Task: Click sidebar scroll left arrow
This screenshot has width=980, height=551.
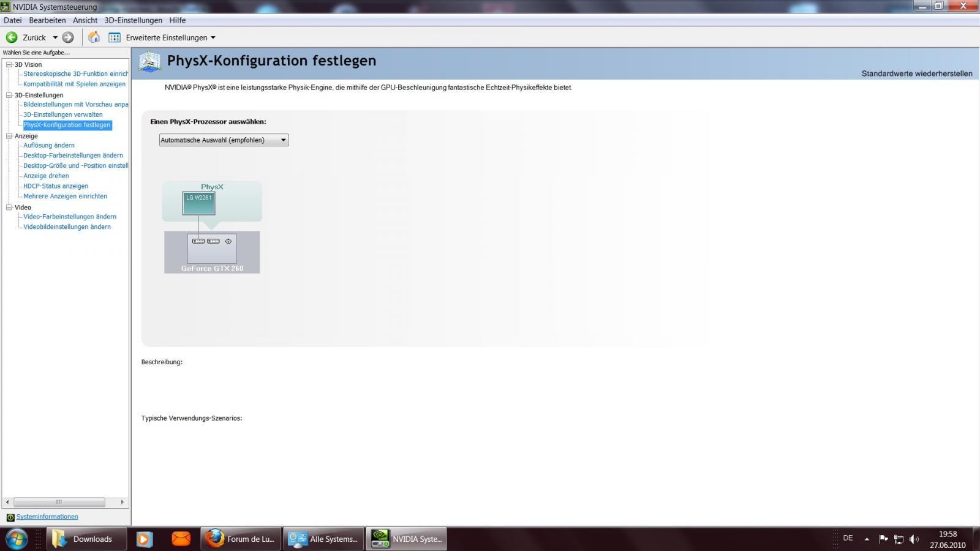Action: click(7, 502)
